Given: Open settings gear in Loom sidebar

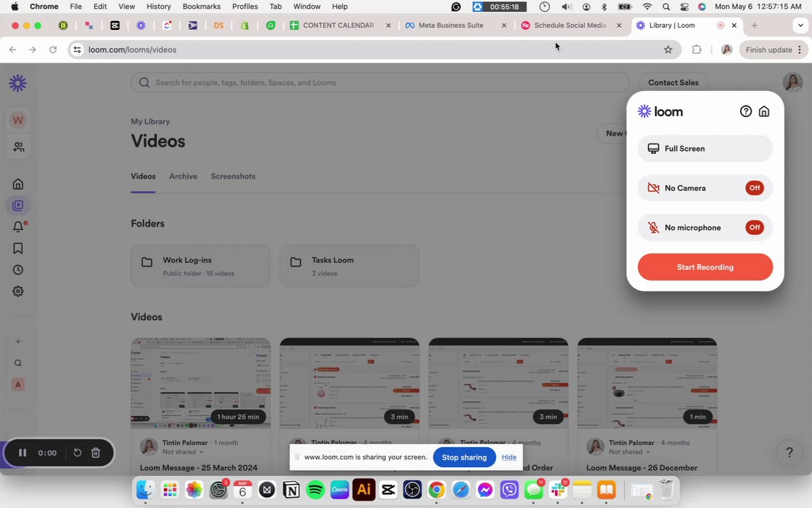Looking at the screenshot, I should coord(18,291).
